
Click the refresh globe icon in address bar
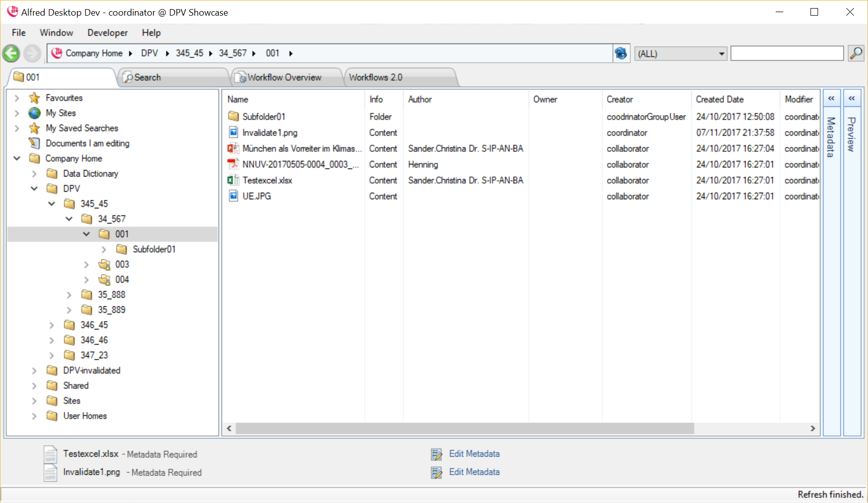tap(621, 53)
